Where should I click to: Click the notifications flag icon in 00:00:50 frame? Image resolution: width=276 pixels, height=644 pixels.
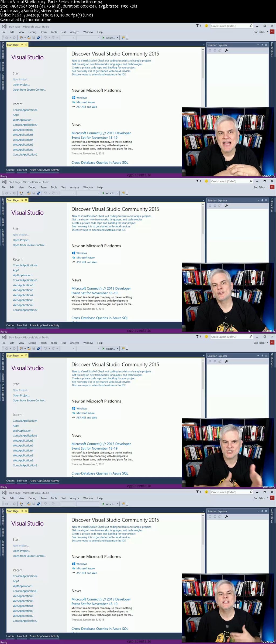click(198, 26)
